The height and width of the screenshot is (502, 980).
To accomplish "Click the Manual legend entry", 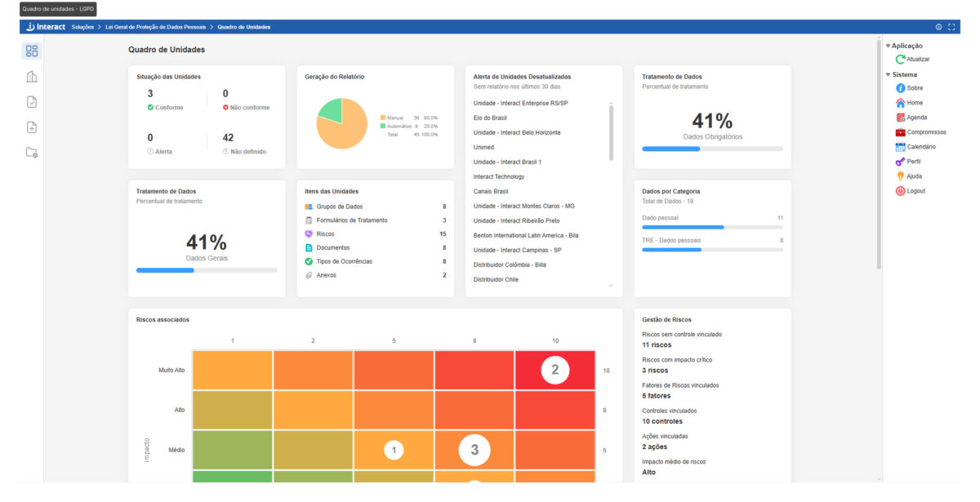I will 408,118.
